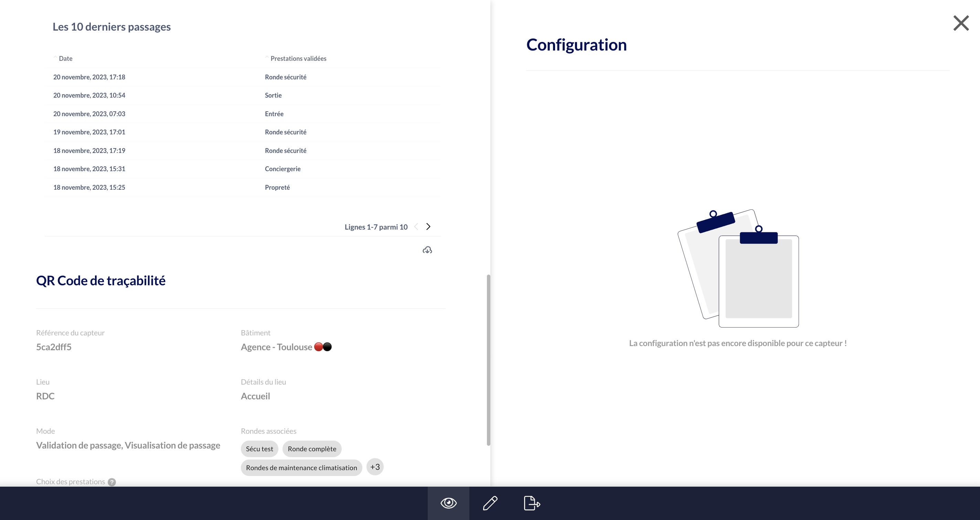
Task: Click the pencil edit icon
Action: 490,503
